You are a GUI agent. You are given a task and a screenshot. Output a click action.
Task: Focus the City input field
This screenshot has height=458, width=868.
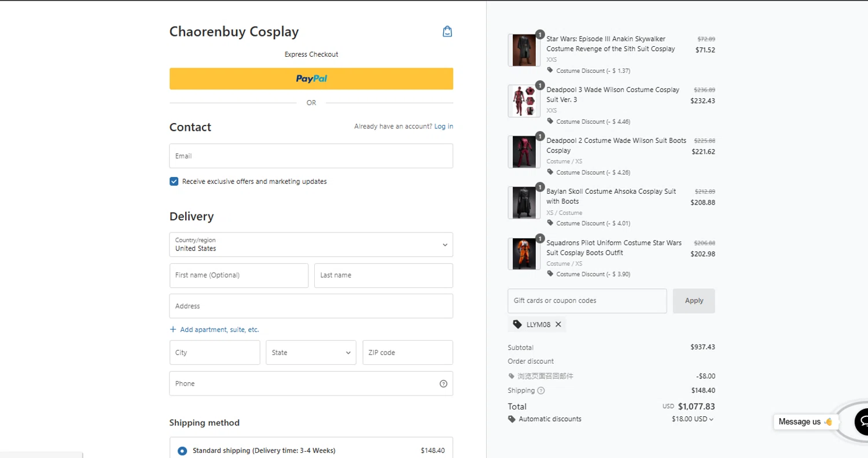pyautogui.click(x=215, y=353)
